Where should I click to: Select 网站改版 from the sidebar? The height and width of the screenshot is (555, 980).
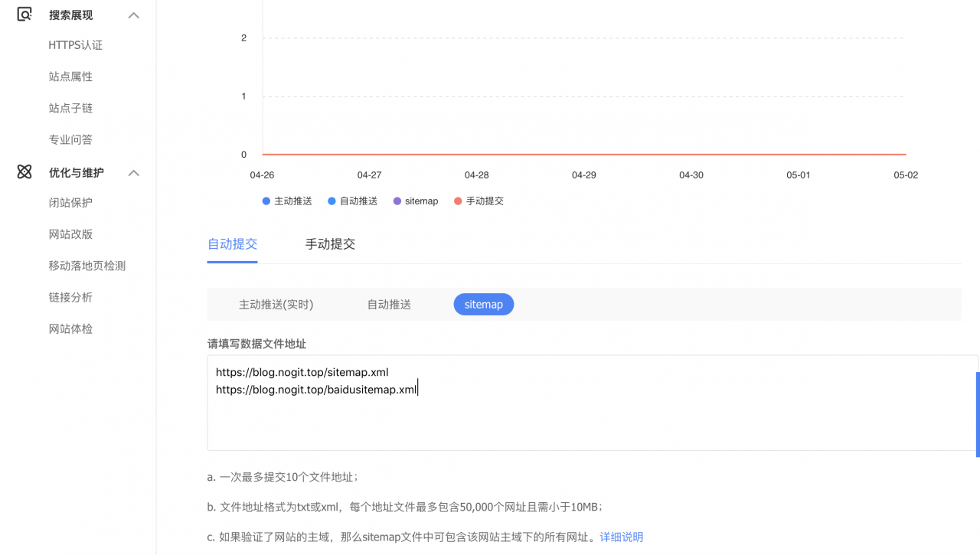coord(69,233)
